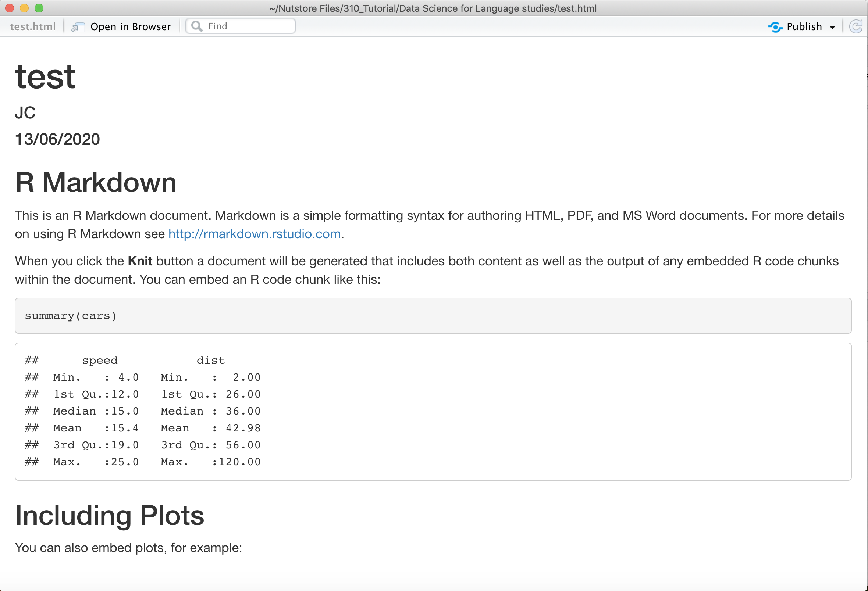Viewport: 868px width, 591px height.
Task: Refresh the viewer with reload icon
Action: (x=855, y=26)
